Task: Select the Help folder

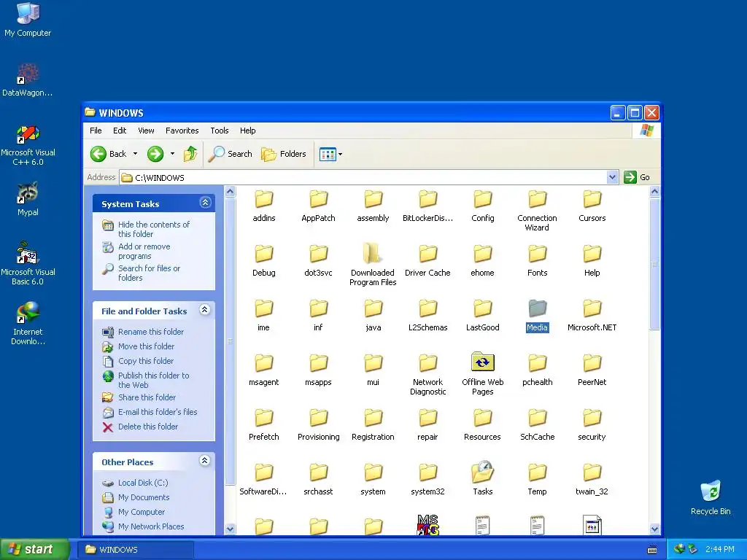Action: (592, 261)
